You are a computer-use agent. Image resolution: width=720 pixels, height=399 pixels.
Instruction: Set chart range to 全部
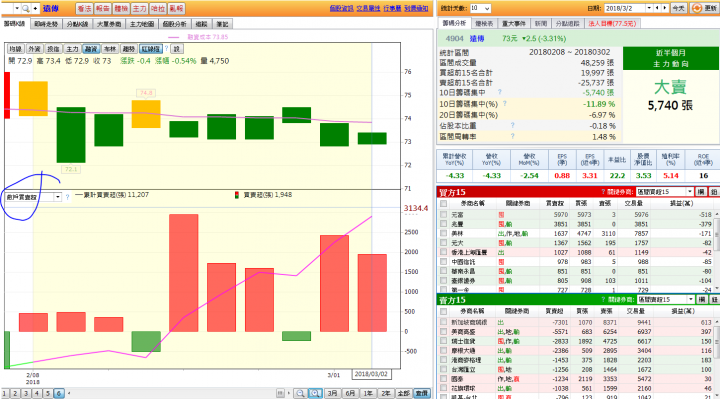pyautogui.click(x=404, y=393)
